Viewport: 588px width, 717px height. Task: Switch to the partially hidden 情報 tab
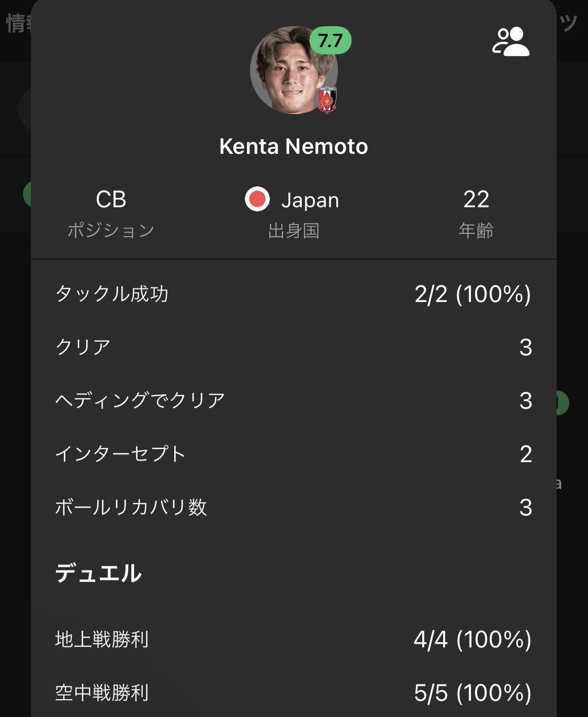click(18, 24)
